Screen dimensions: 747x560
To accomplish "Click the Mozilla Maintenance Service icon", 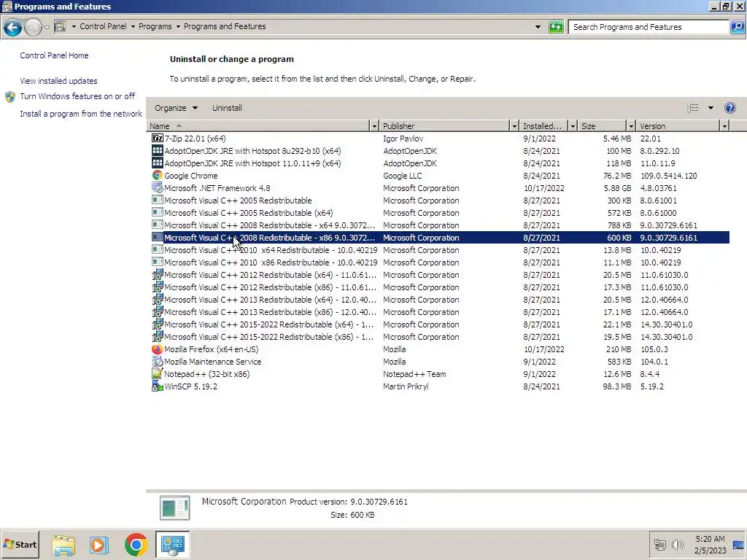I will 158,361.
